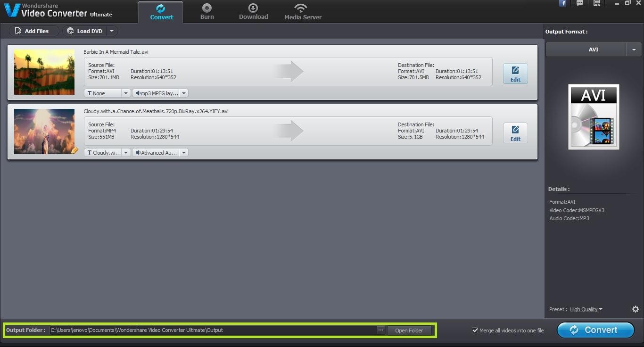Click the register notes icon in title bar
This screenshot has width=644, height=347.
(x=597, y=3)
